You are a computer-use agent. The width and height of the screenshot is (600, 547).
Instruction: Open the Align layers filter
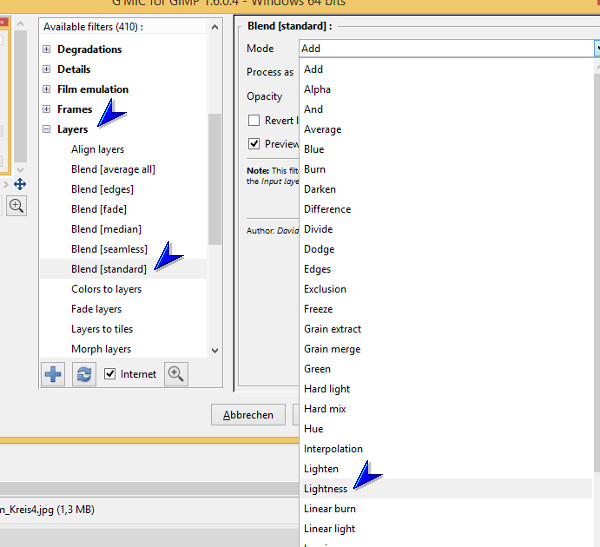(98, 149)
